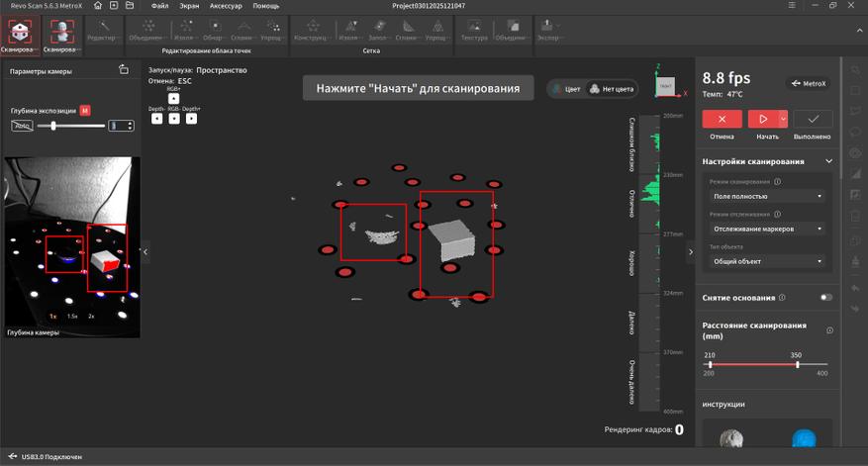Image resolution: width=868 pixels, height=466 pixels.
Task: Open the Аксессуар menu
Action: [226, 6]
